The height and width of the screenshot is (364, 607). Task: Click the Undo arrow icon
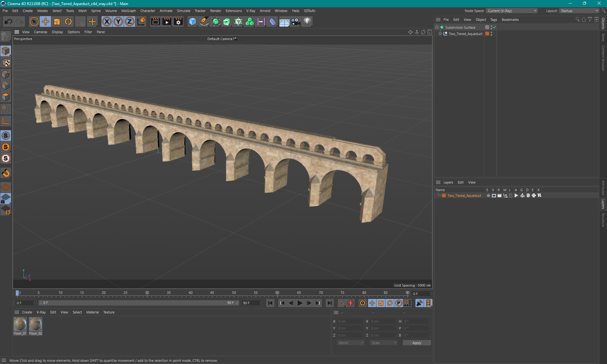click(x=9, y=21)
